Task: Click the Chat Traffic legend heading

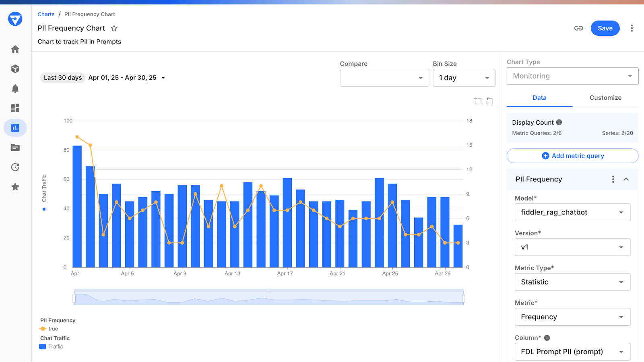Action: coord(55,338)
